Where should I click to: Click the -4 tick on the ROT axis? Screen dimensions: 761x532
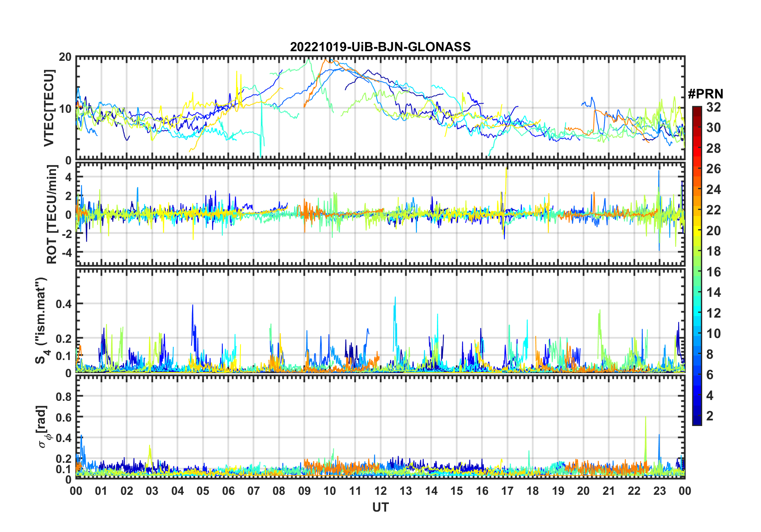66,253
